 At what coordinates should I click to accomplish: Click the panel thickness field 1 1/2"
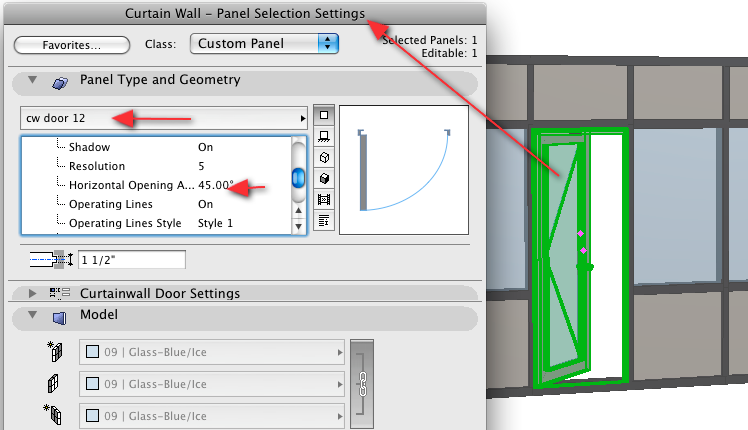pyautogui.click(x=132, y=260)
